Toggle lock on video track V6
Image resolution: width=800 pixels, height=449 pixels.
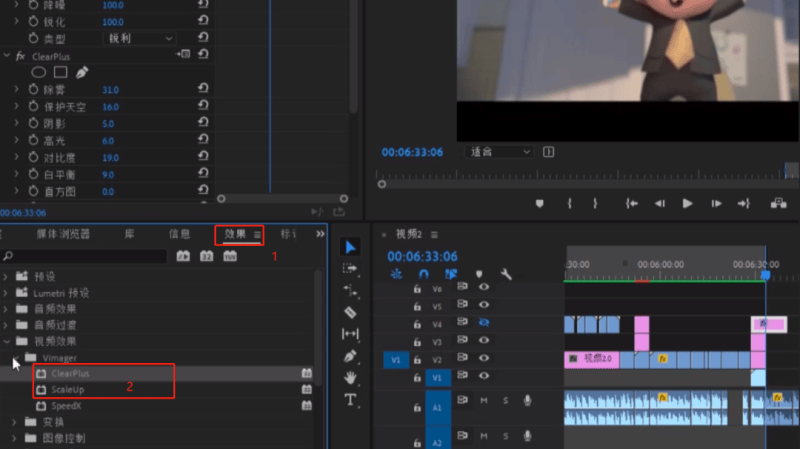coord(417,288)
